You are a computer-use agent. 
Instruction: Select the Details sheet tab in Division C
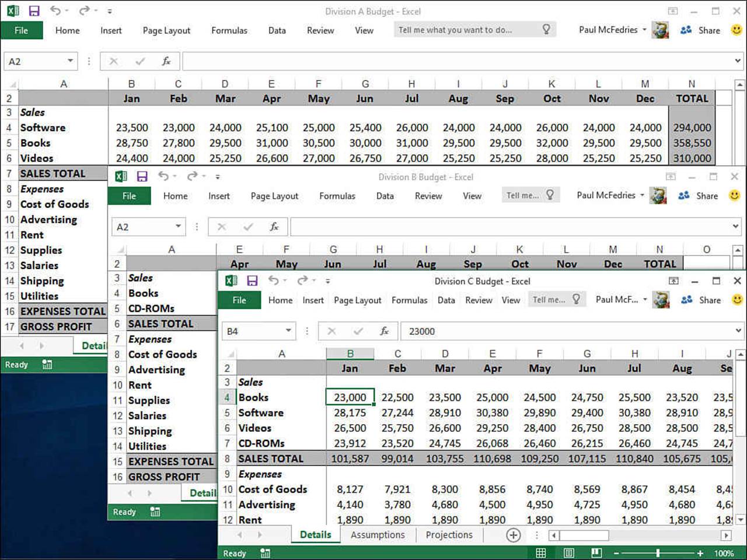pyautogui.click(x=315, y=535)
